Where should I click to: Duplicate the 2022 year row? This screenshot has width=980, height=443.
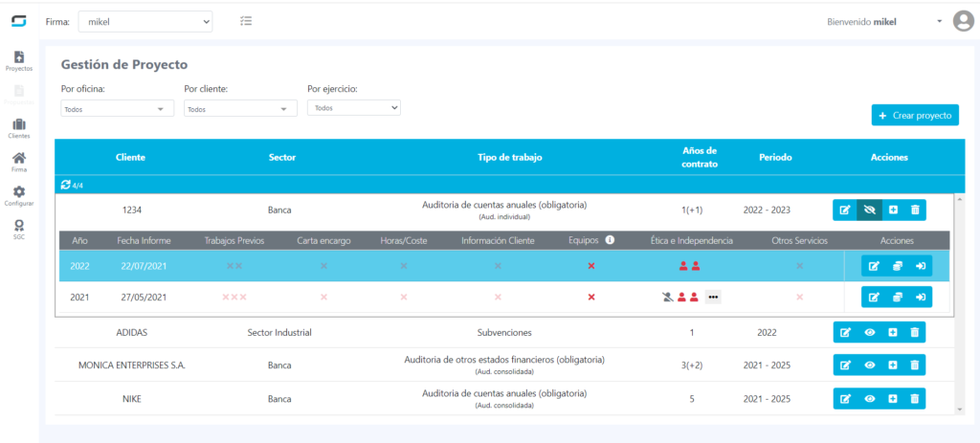tap(898, 266)
